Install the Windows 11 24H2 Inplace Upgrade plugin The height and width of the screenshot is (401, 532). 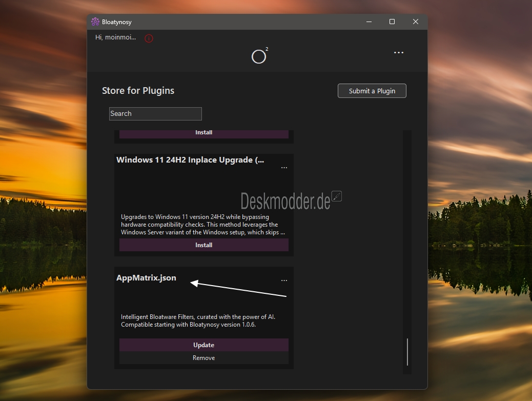coord(203,245)
